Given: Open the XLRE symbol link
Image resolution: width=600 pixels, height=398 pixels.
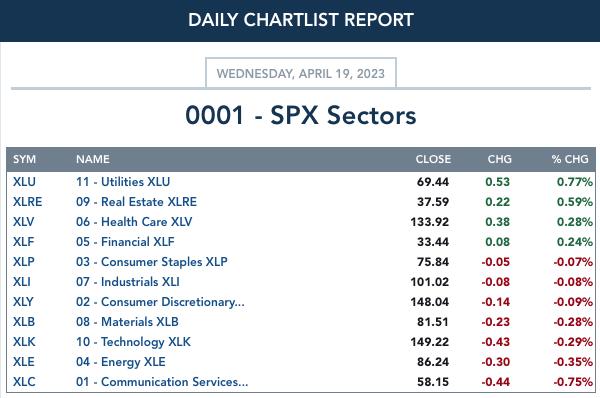Looking at the screenshot, I should click(x=28, y=202).
